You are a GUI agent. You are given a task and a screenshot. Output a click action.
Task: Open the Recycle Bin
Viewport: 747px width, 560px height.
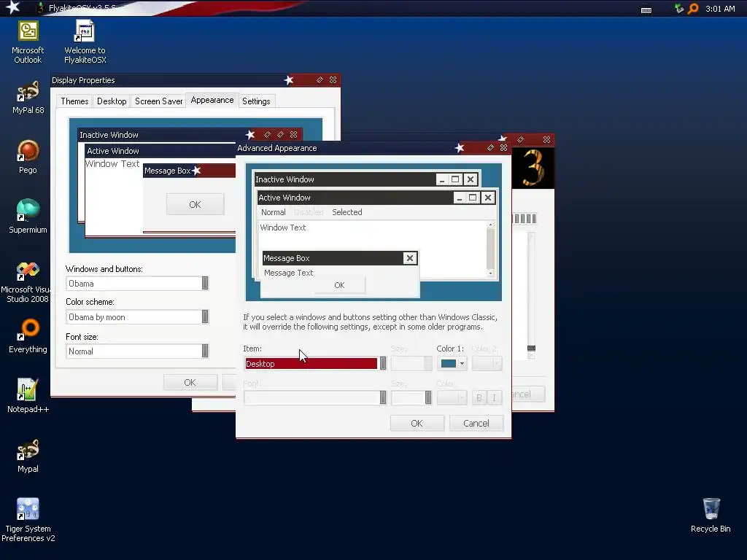711,516
